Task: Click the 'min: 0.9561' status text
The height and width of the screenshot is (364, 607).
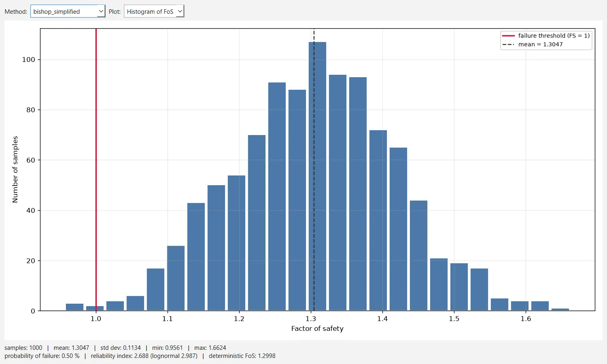Action: [x=168, y=348]
